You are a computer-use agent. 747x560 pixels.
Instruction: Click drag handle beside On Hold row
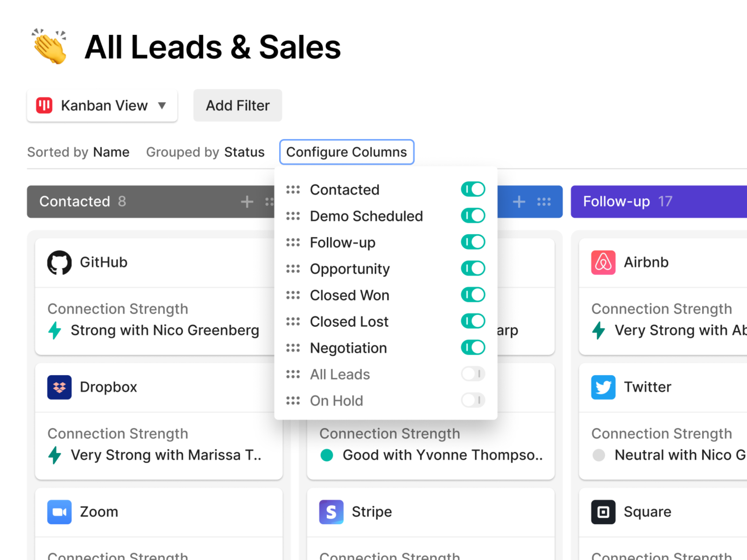coord(293,400)
